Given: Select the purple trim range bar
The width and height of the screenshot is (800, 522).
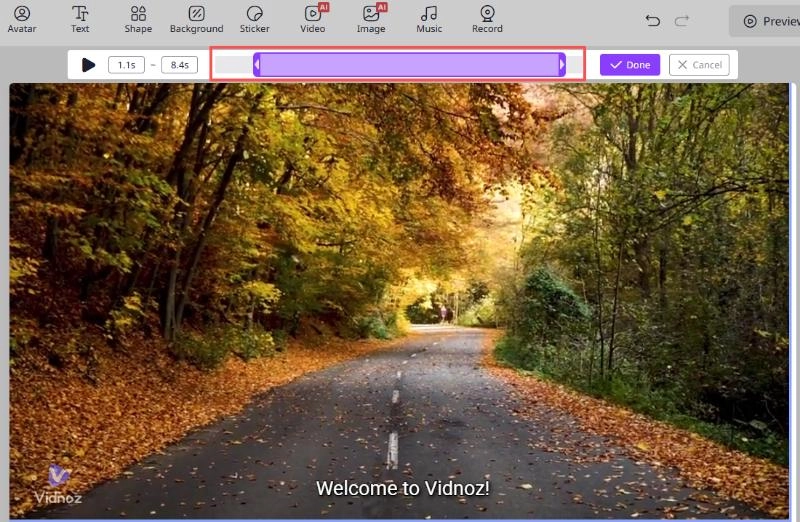Looking at the screenshot, I should 409,65.
